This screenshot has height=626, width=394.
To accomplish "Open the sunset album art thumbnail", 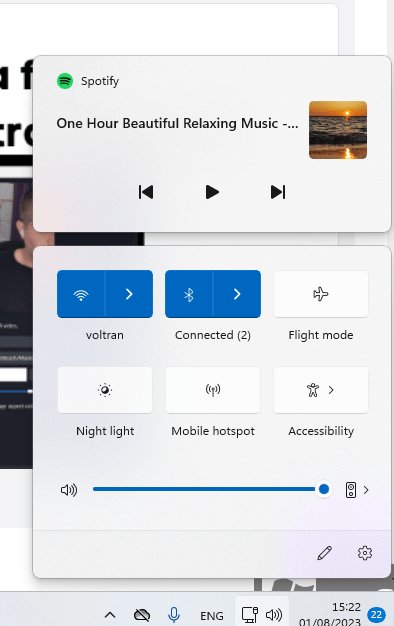I will coord(338,130).
